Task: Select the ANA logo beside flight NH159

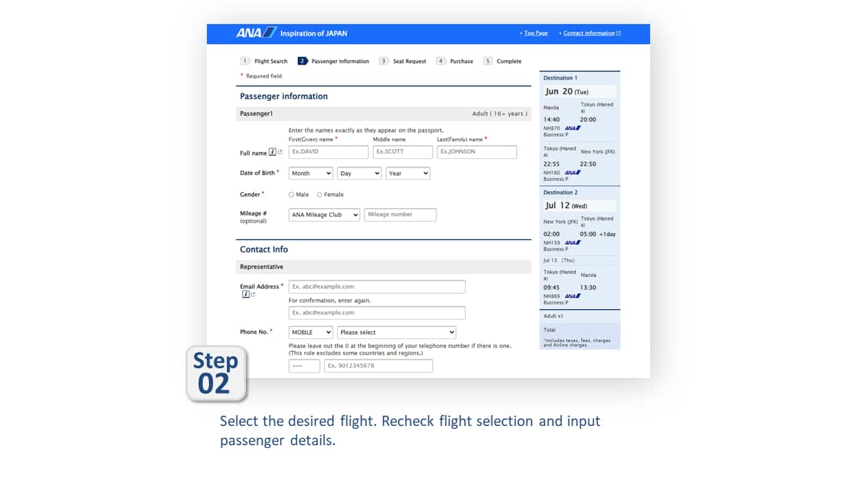Action: point(571,241)
